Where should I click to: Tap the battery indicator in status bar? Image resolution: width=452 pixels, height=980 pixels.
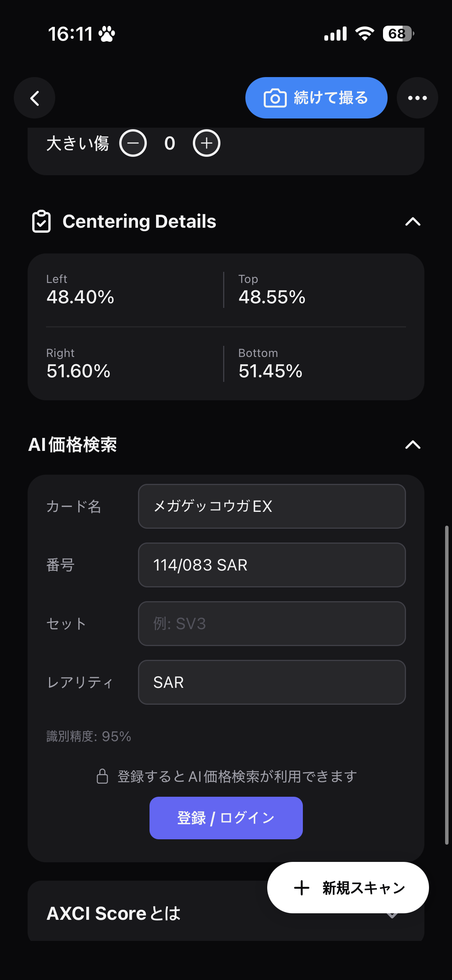[x=398, y=34]
